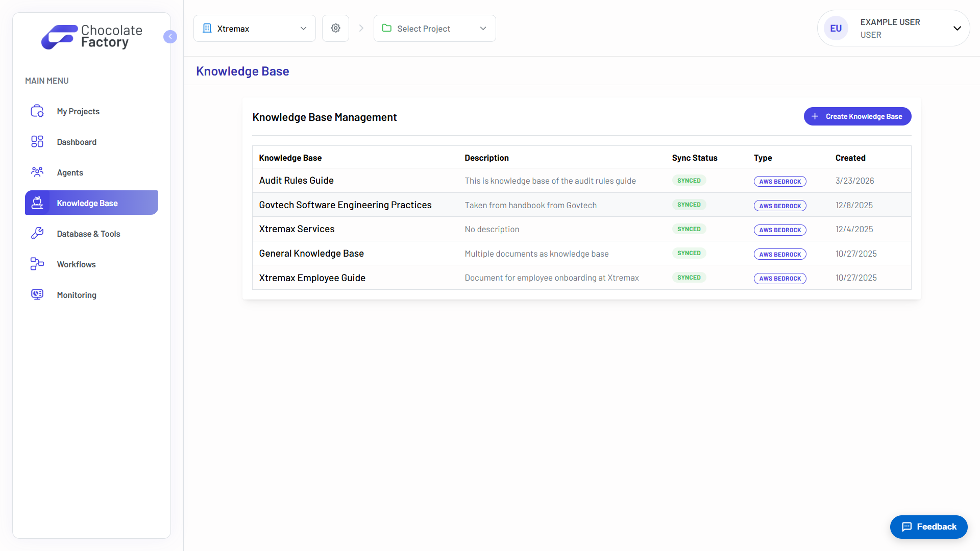980x551 pixels.
Task: Open the Xtremax organization dropdown
Action: [x=255, y=28]
